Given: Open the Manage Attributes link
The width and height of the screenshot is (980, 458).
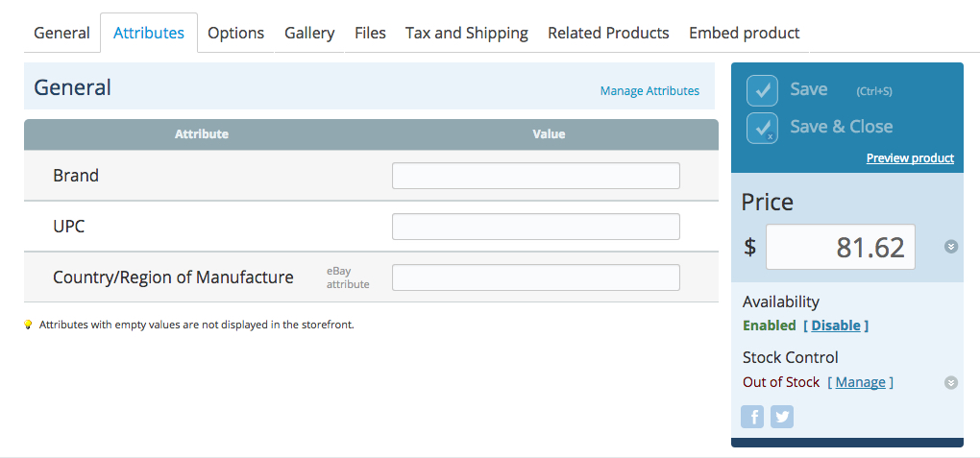Looking at the screenshot, I should (x=649, y=90).
